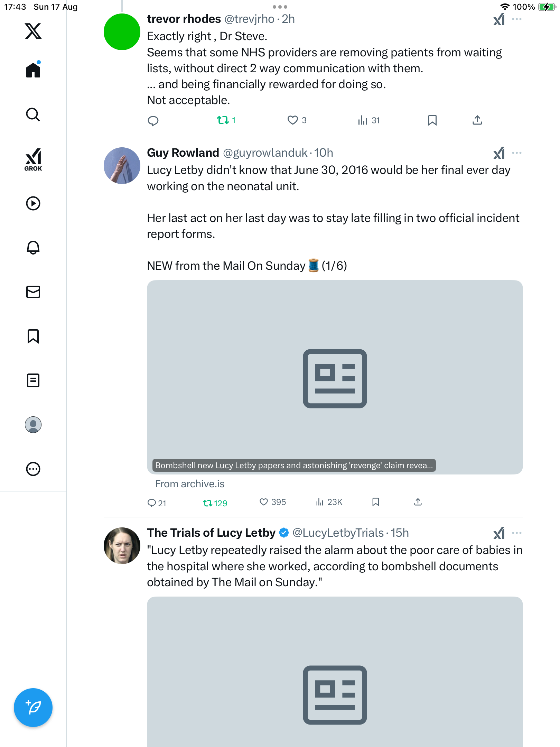The width and height of the screenshot is (560, 747).
Task: Open more options on trevor rhodes' post
Action: tap(517, 19)
